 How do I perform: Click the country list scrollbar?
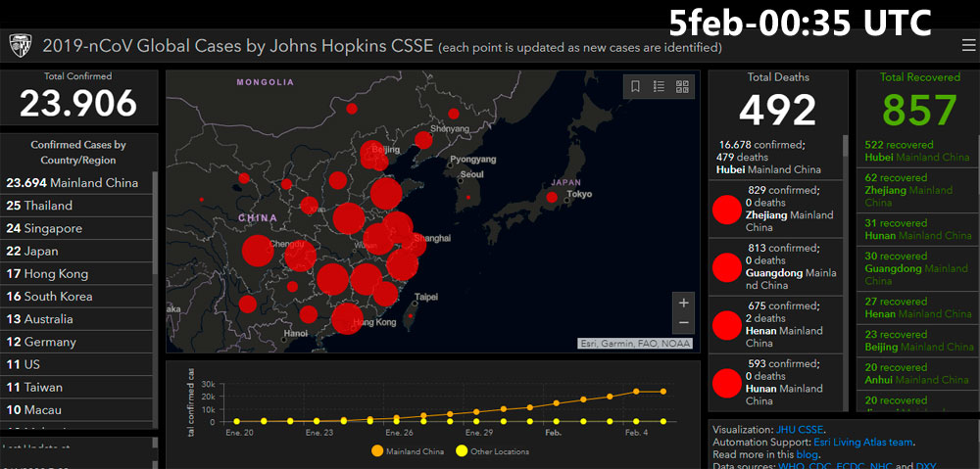point(155,225)
